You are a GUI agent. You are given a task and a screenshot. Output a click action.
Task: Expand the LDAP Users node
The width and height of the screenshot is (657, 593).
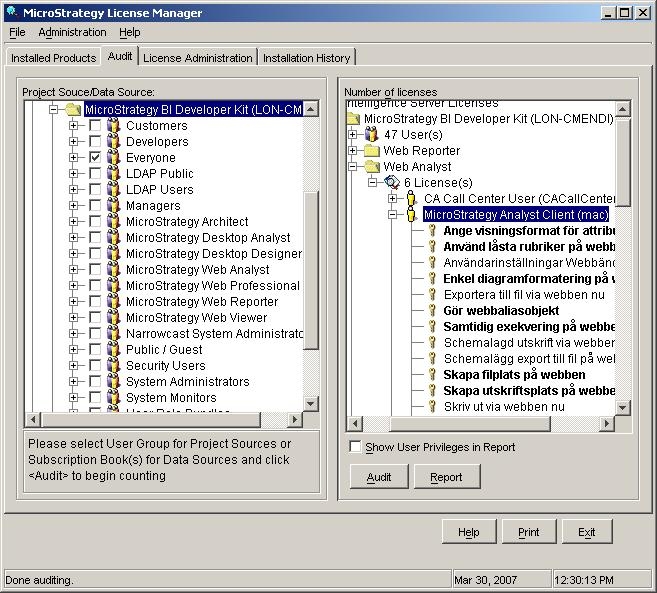73,189
